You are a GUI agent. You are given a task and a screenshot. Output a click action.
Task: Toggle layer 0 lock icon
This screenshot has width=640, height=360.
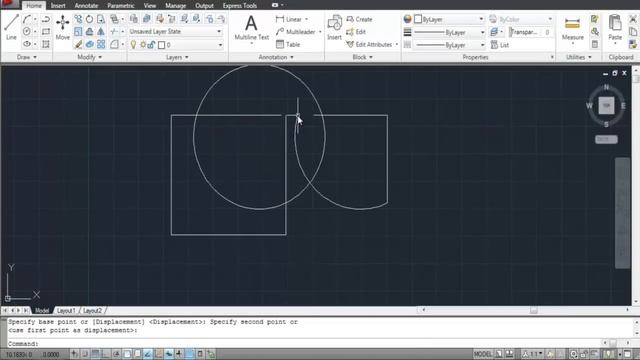[x=151, y=44]
